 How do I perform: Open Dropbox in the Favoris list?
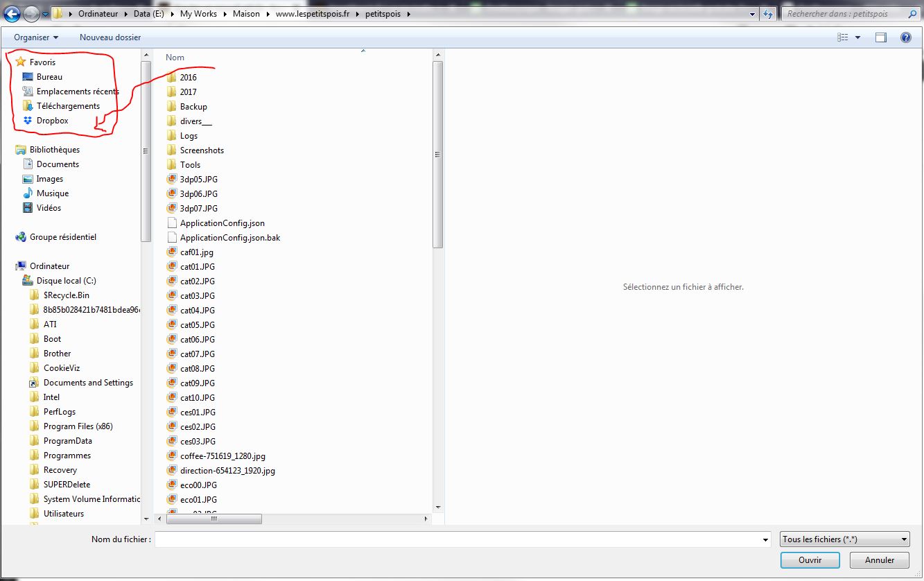point(52,121)
